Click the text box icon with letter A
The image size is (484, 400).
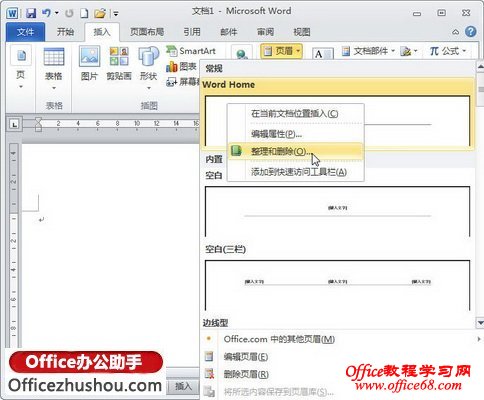tap(322, 54)
